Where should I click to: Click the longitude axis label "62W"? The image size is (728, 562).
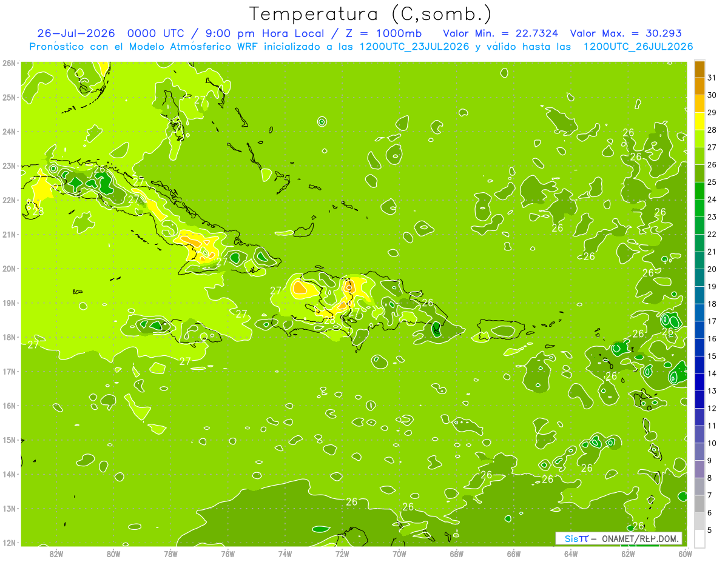[629, 554]
